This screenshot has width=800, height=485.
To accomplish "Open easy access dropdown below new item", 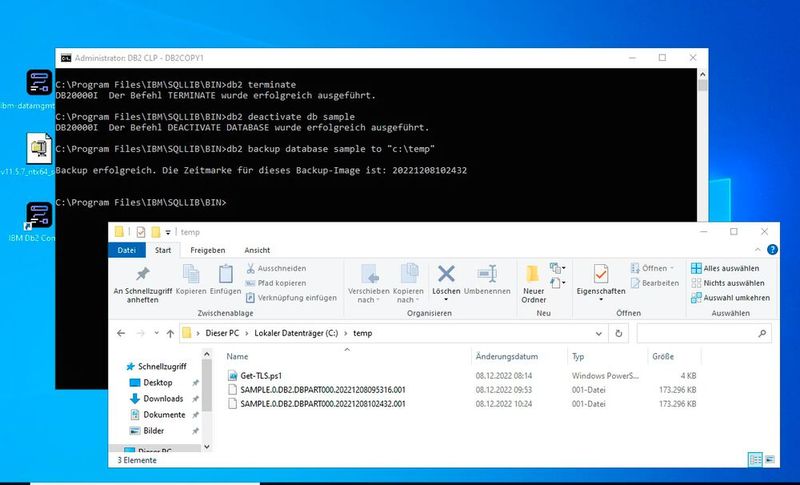I will coord(557,283).
